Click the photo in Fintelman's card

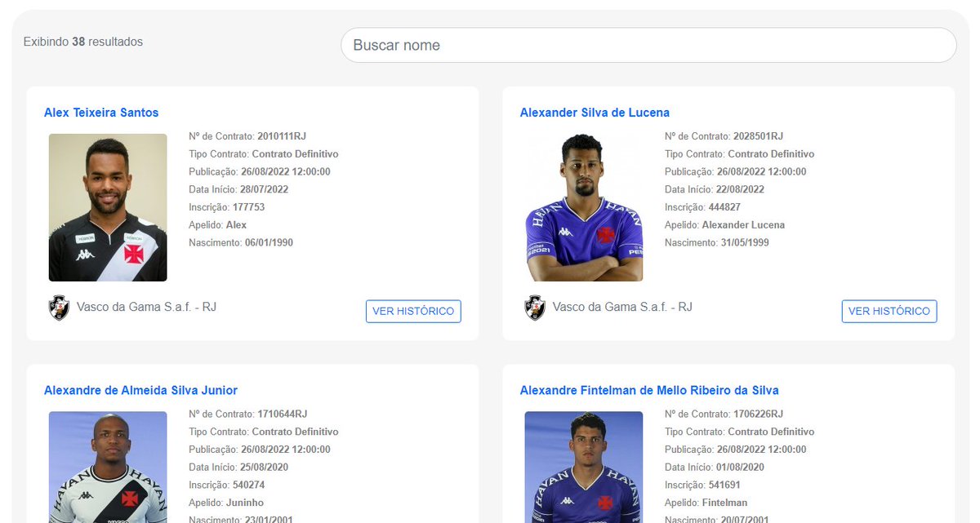[584, 467]
